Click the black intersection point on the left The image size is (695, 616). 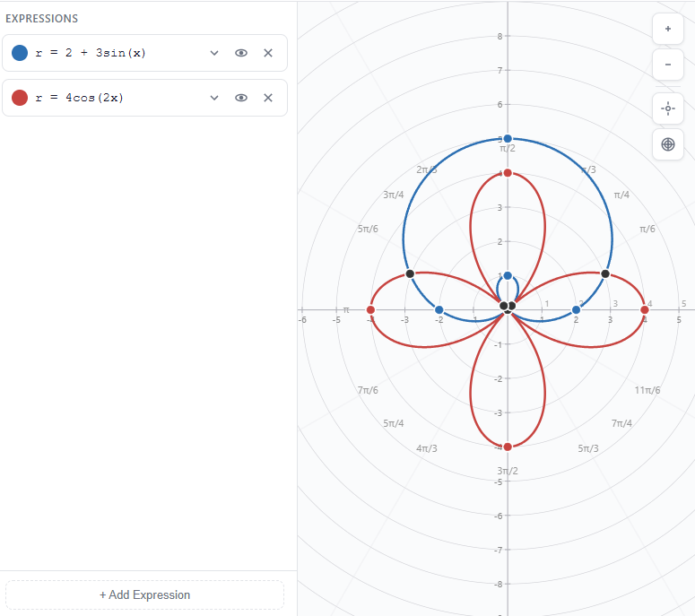(410, 273)
